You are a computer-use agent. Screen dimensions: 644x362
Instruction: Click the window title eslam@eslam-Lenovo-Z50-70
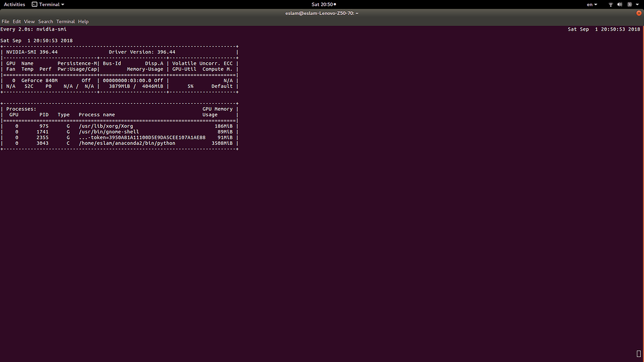coord(322,13)
